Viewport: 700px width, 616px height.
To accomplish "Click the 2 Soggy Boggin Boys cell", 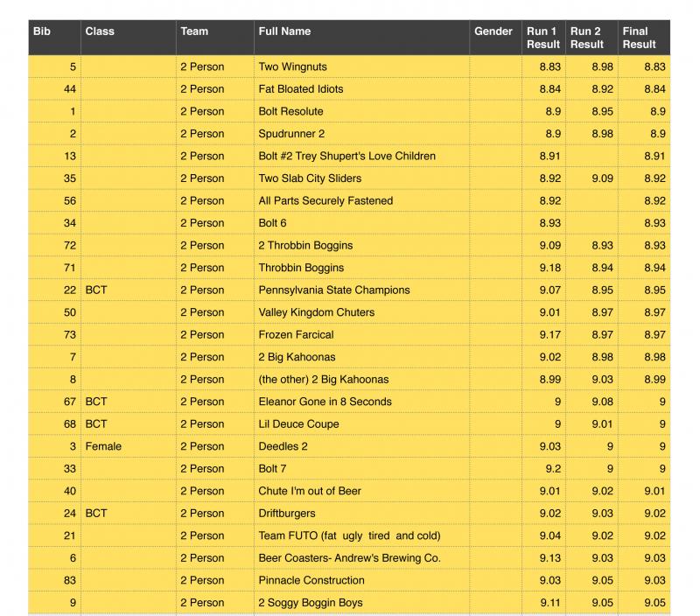I will [361, 602].
